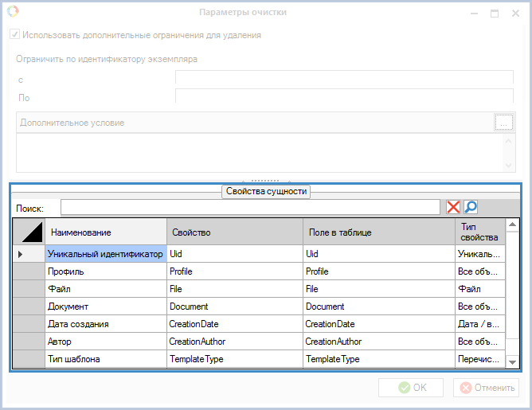Select the Дата создания row cell
Viewport: 532px width, 410px height.
105,324
